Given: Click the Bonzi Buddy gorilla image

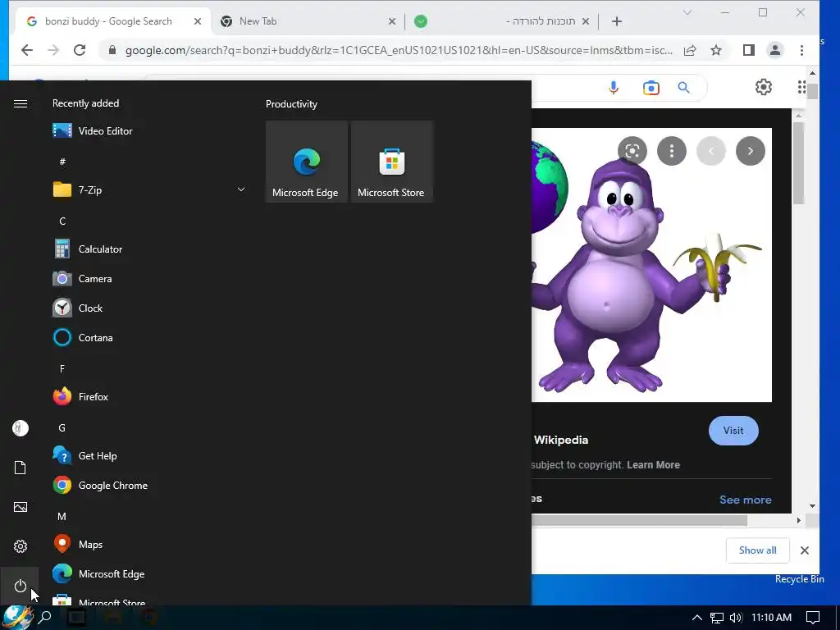Looking at the screenshot, I should tap(651, 265).
